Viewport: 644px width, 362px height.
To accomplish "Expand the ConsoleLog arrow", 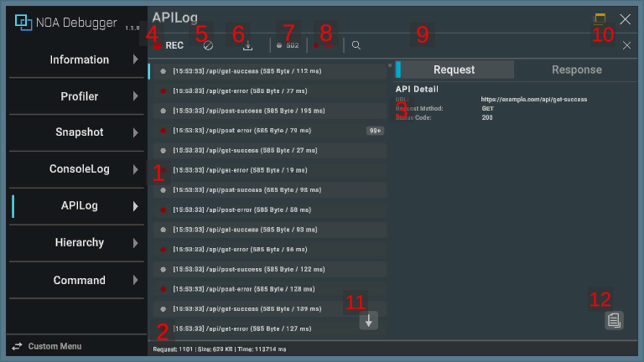I will click(x=136, y=169).
